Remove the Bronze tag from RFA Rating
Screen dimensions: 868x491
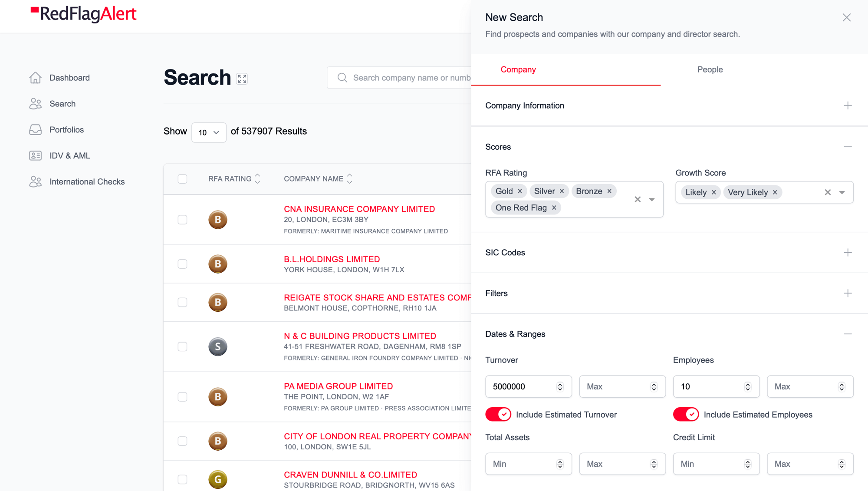pos(609,191)
